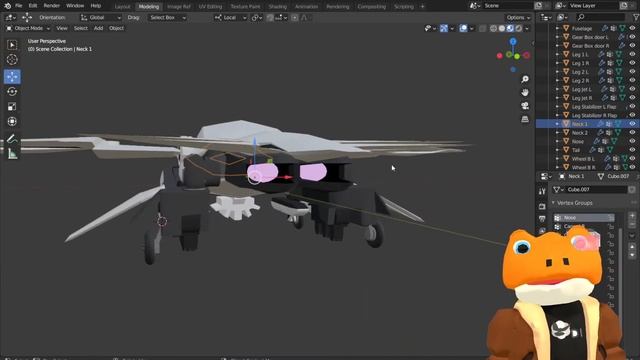Open the viewport Add menu
Screen dimensions: 640x360
pos(98,28)
